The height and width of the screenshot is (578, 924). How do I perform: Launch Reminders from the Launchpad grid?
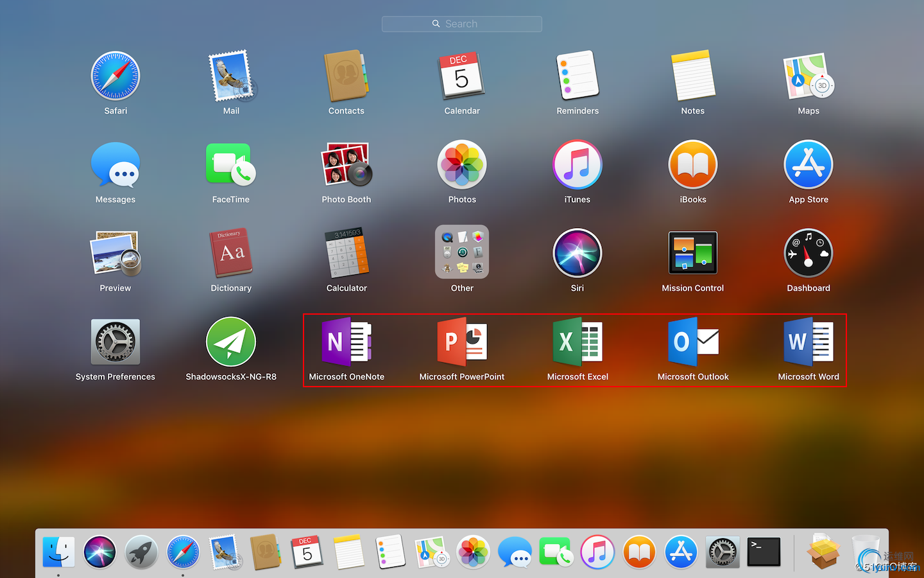pyautogui.click(x=577, y=76)
